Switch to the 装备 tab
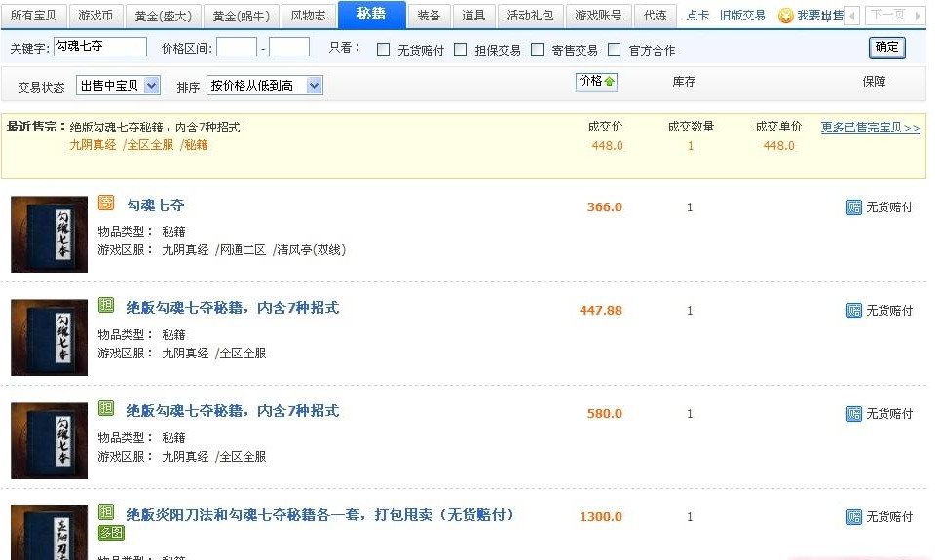The height and width of the screenshot is (560, 939). [x=429, y=16]
